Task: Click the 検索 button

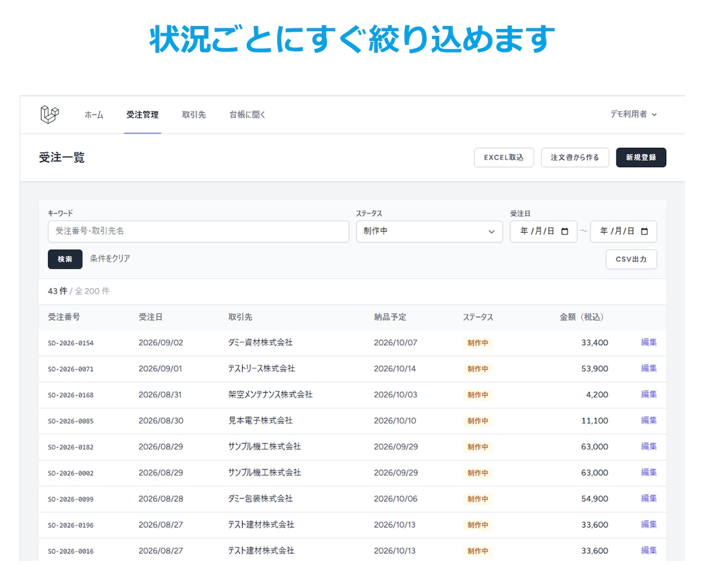Action: pyautogui.click(x=65, y=259)
